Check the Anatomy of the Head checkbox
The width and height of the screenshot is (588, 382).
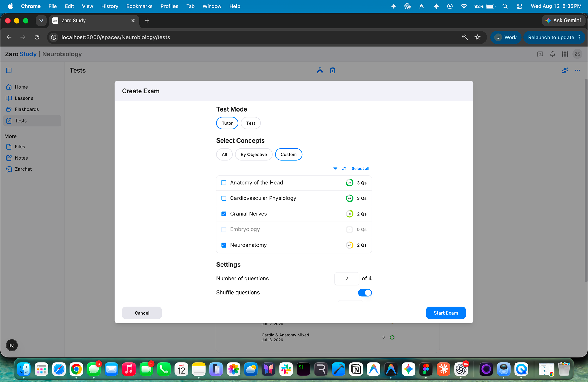(224, 183)
